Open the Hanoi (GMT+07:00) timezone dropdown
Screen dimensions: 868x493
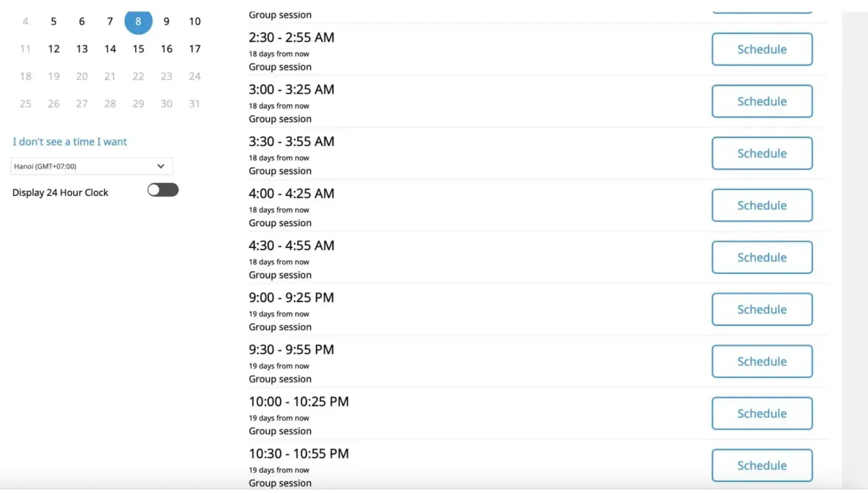point(92,166)
